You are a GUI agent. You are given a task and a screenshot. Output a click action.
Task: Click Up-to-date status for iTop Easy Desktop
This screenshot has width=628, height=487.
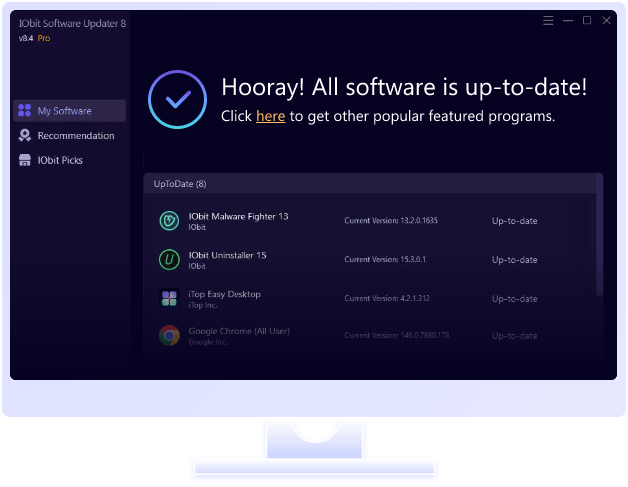514,298
